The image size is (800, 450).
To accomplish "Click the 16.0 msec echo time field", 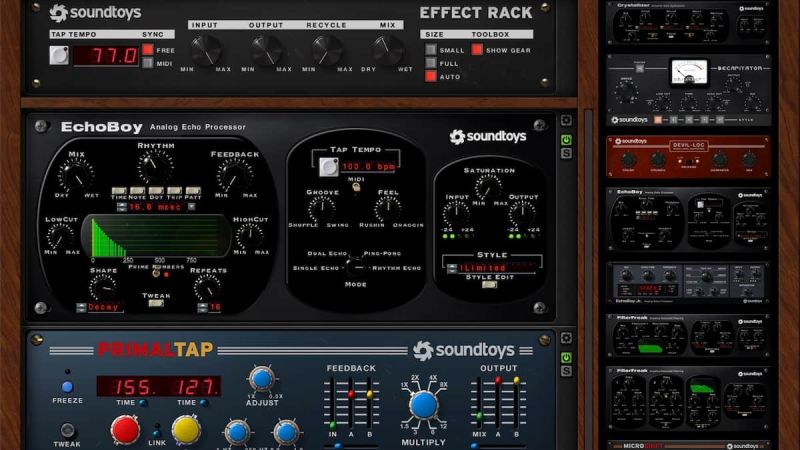I will [x=155, y=207].
